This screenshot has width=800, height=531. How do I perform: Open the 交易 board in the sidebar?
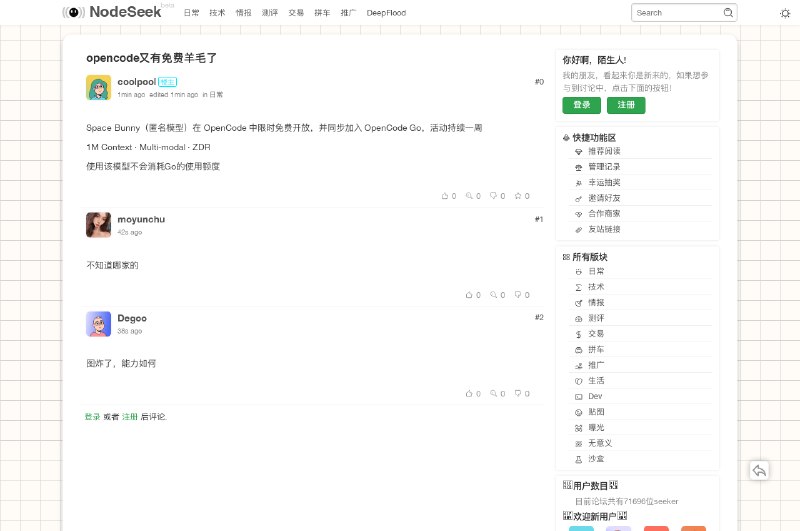coord(596,334)
